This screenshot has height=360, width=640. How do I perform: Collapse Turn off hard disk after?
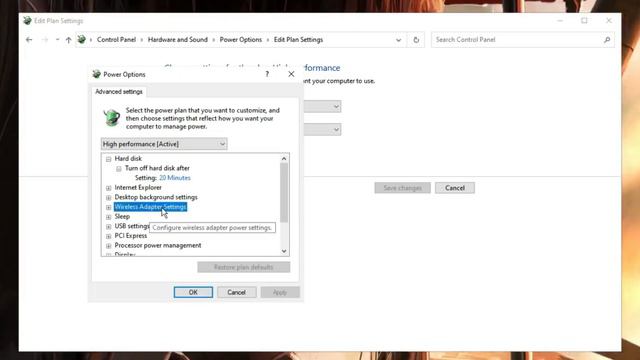coord(119,169)
